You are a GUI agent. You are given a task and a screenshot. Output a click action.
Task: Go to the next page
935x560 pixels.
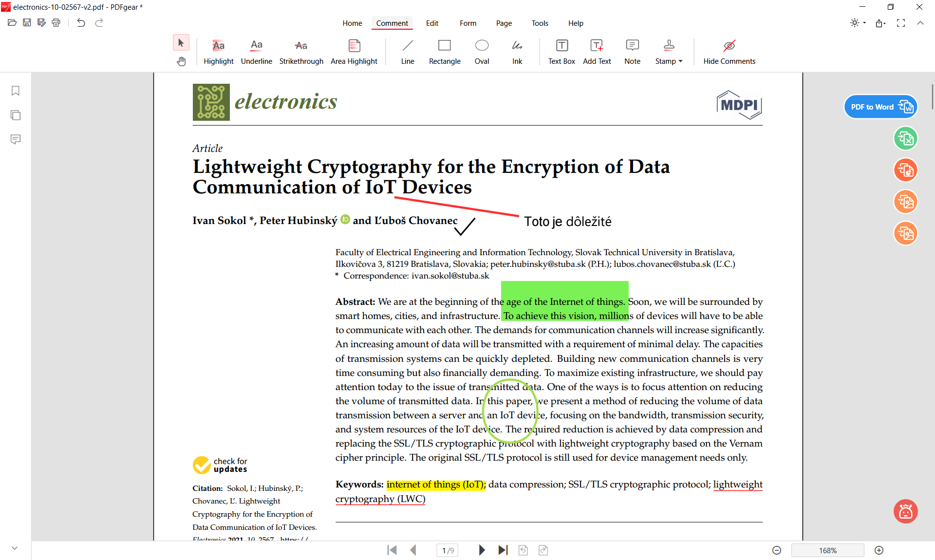[482, 550]
